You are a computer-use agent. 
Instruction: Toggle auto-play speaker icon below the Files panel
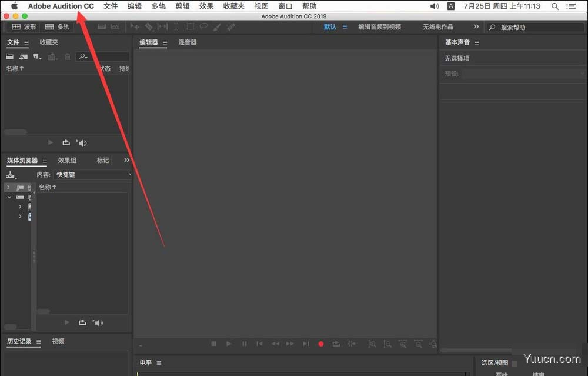82,142
